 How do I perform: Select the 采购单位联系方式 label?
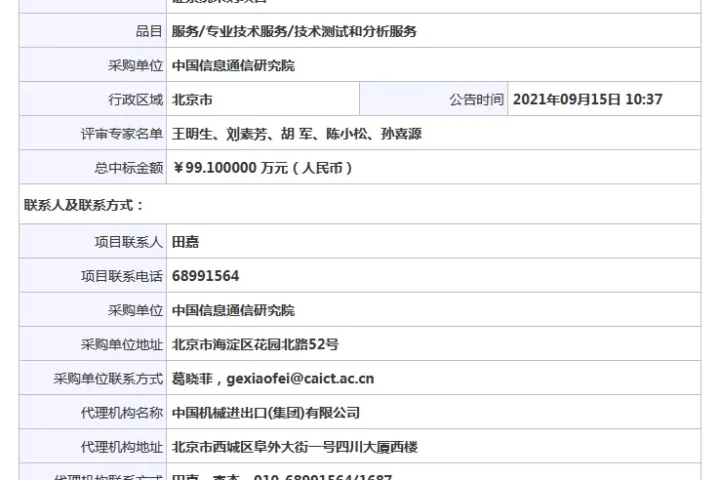[108, 379]
